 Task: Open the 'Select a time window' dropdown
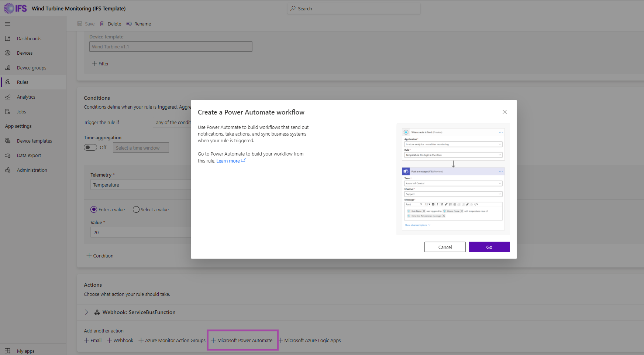pyautogui.click(x=141, y=148)
